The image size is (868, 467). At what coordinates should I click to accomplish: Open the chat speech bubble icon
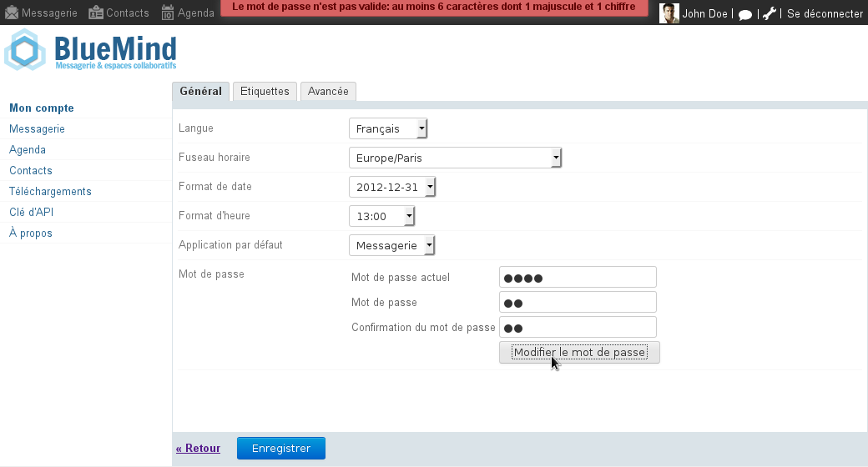(745, 14)
